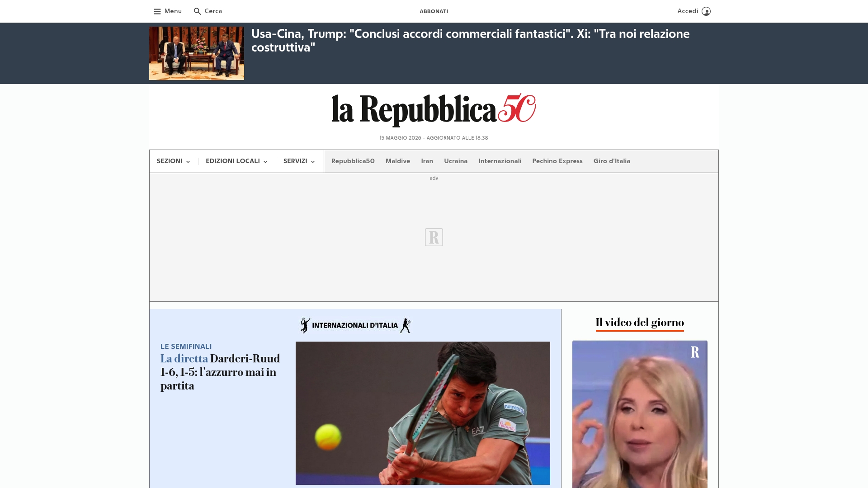Expand the SEZIONI dropdown
This screenshot has height=488, width=868.
click(174, 161)
